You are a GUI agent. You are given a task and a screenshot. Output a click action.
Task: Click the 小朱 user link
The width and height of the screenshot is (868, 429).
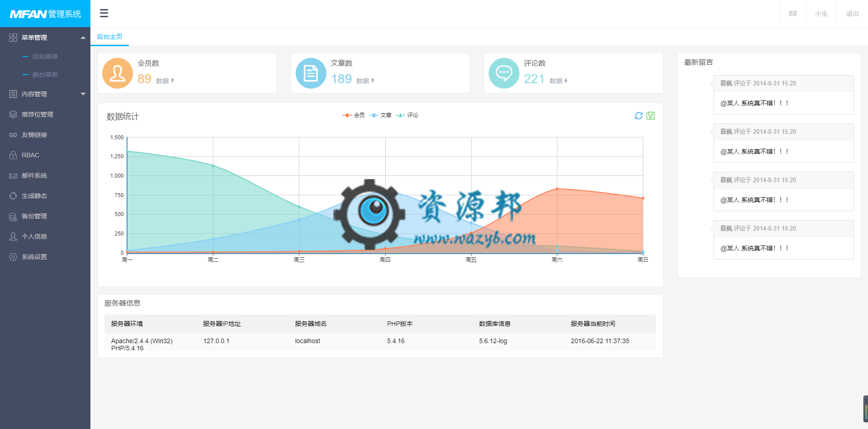[x=821, y=14]
